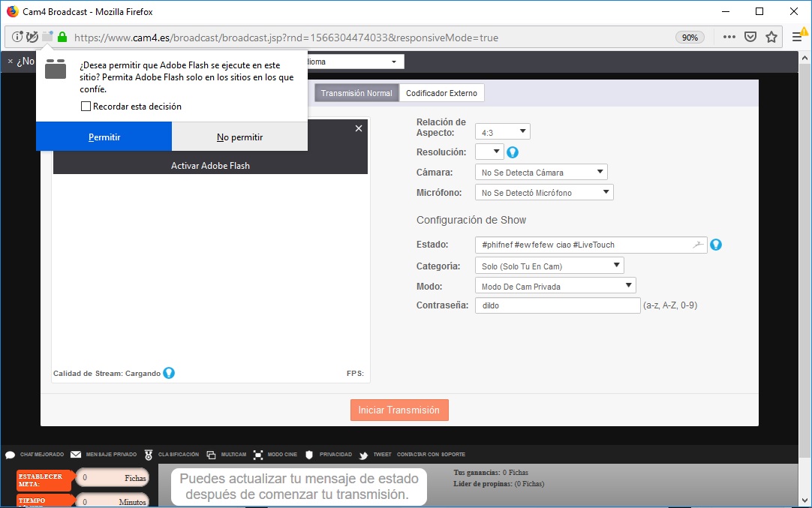Expand the Cámara dropdown

click(541, 173)
